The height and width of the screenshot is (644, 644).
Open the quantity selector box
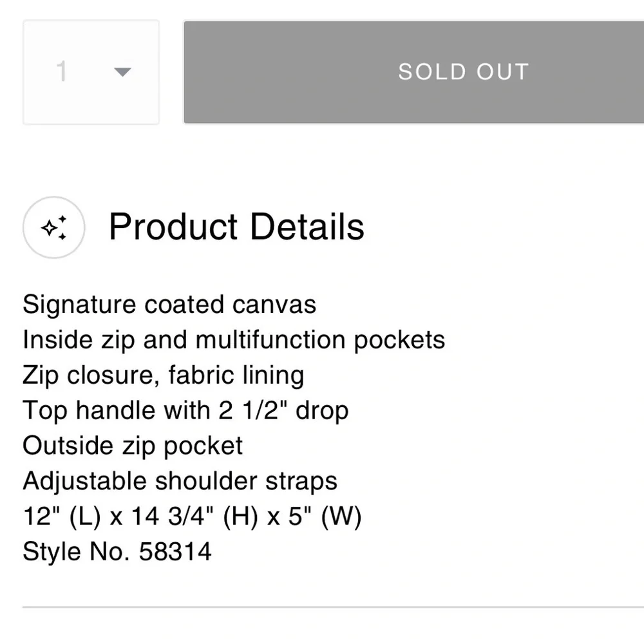click(x=91, y=72)
